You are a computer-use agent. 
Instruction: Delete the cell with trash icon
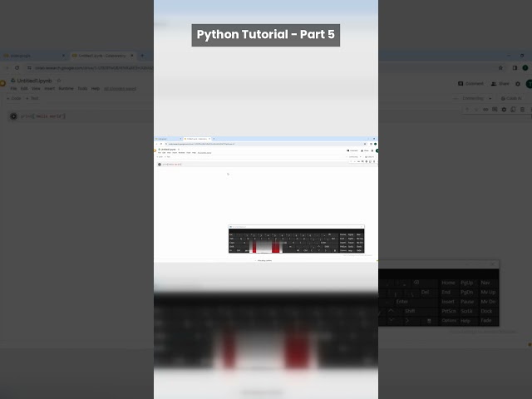pyautogui.click(x=522, y=109)
